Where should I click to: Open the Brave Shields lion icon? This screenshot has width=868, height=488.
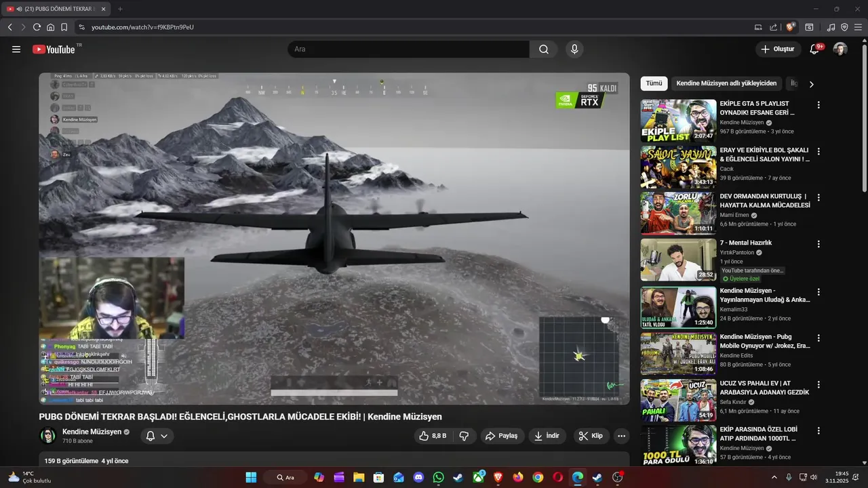pos(791,27)
